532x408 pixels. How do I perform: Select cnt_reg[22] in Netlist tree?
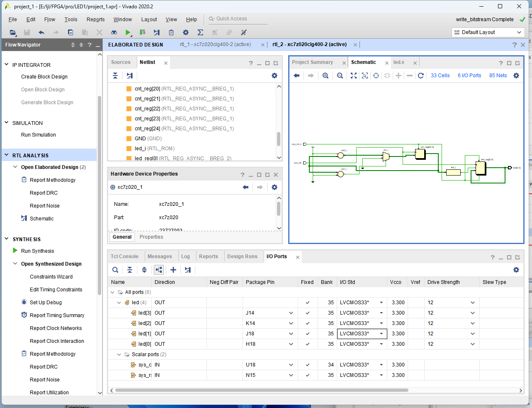[184, 109]
